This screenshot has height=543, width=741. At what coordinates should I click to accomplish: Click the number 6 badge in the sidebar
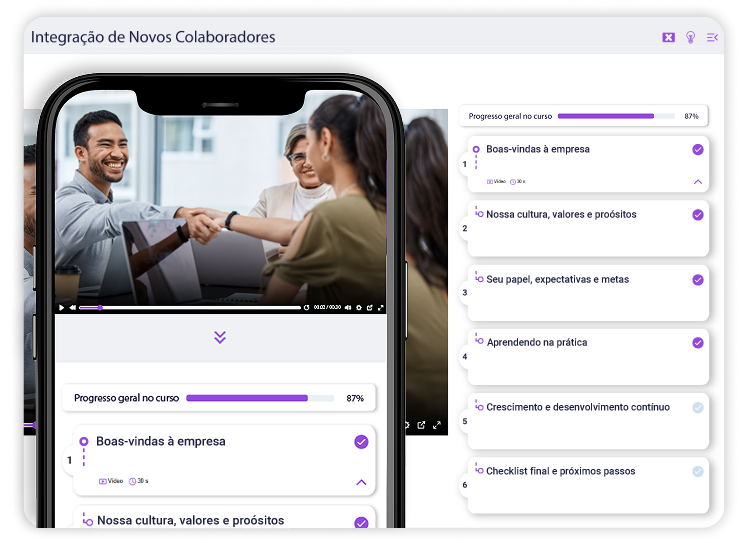(x=465, y=485)
